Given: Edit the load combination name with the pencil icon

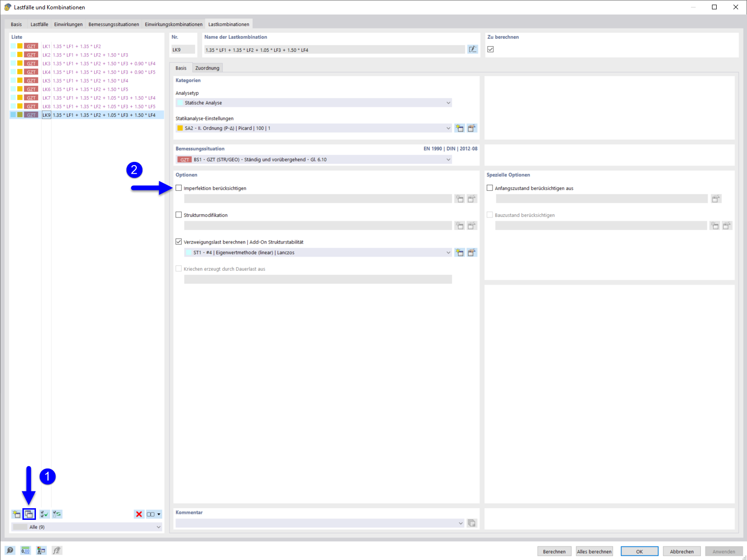Looking at the screenshot, I should 472,49.
